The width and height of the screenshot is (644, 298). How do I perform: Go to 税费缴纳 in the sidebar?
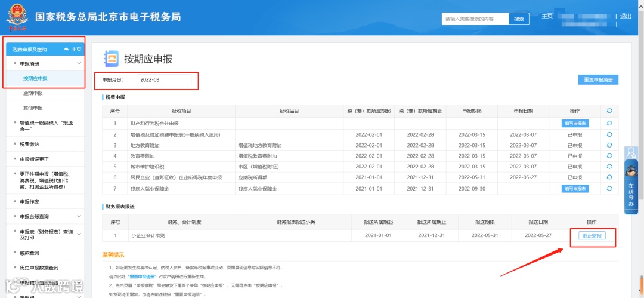pyautogui.click(x=30, y=144)
